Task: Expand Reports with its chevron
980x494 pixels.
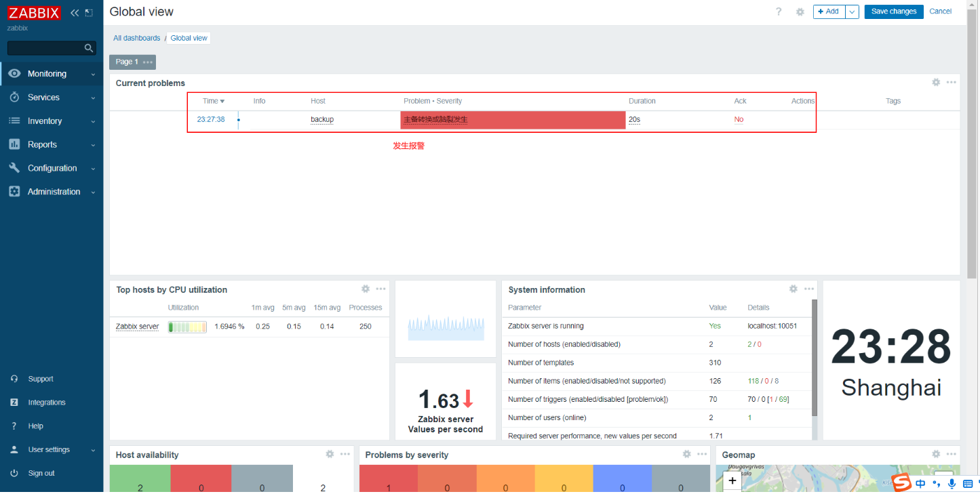Action: pos(93,145)
